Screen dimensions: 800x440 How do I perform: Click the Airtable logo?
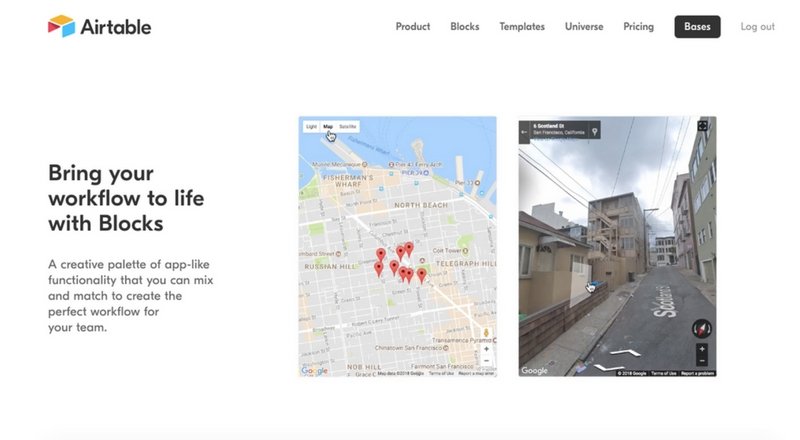[99, 26]
